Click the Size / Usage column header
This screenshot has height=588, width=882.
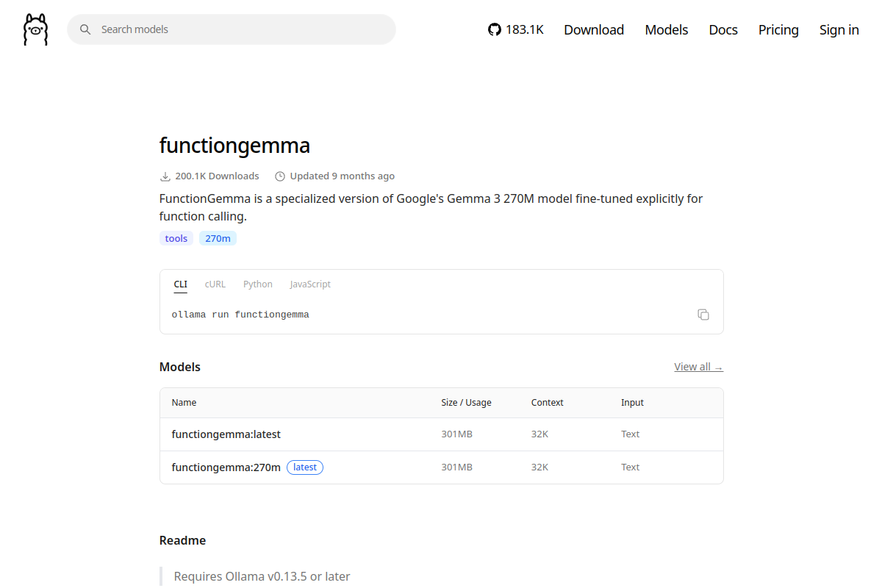click(466, 403)
